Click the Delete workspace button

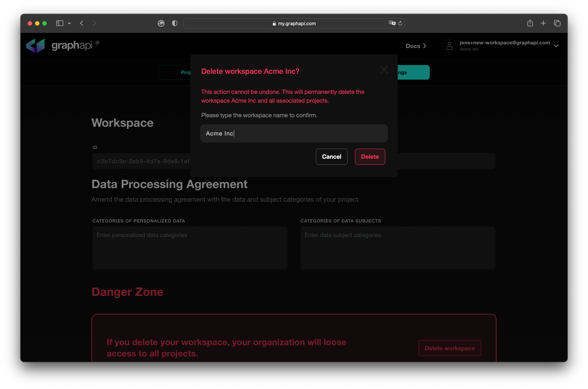(450, 348)
